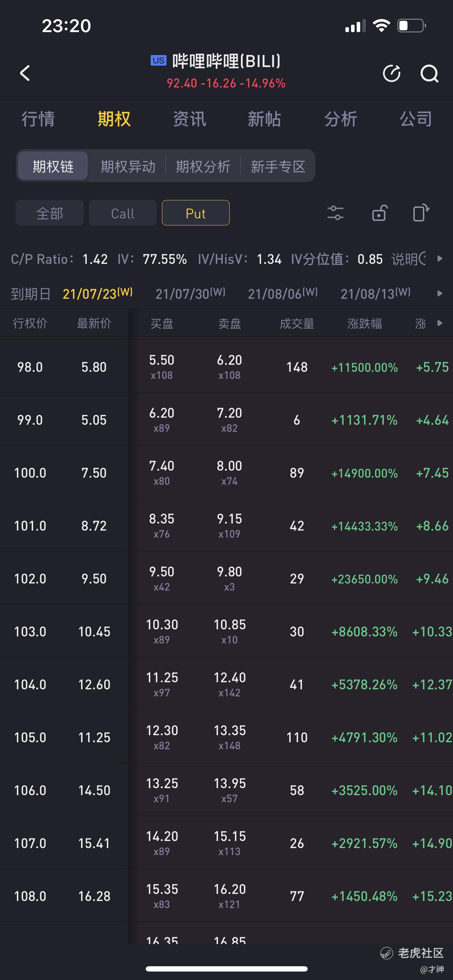Open 期权分析 sub-tab
453x980 pixels.
[203, 166]
